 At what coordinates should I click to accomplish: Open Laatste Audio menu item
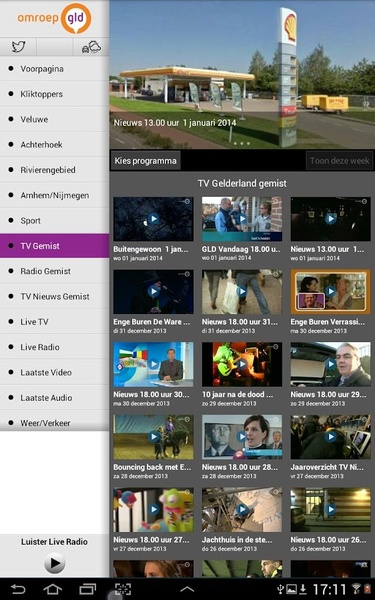coord(54,397)
